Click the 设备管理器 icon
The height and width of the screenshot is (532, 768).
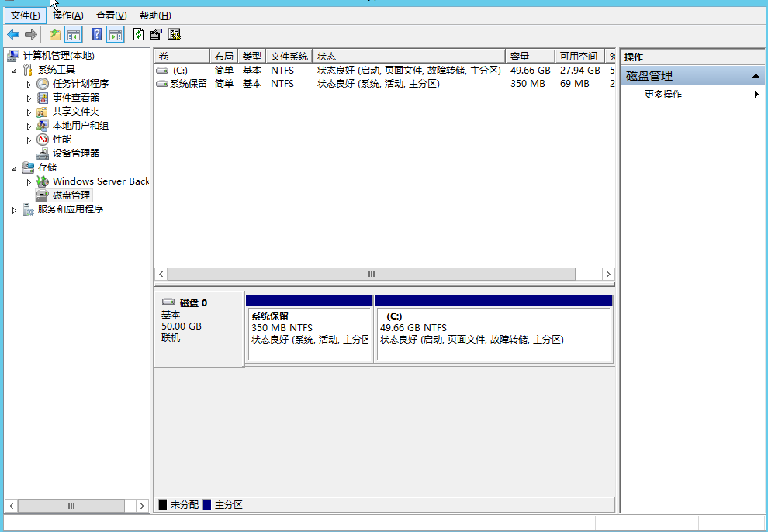coord(43,154)
